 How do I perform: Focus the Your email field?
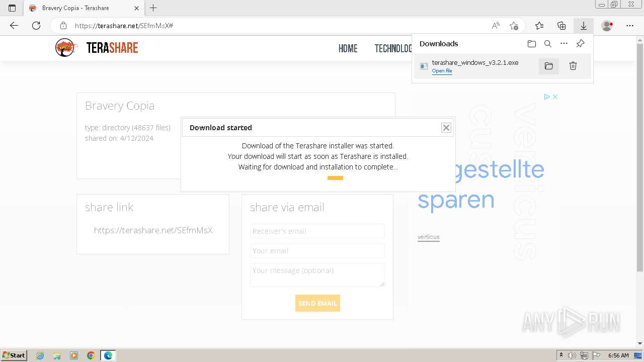[x=317, y=251]
